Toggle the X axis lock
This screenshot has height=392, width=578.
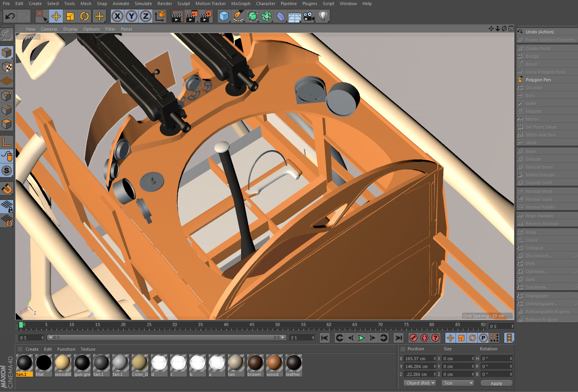[117, 16]
